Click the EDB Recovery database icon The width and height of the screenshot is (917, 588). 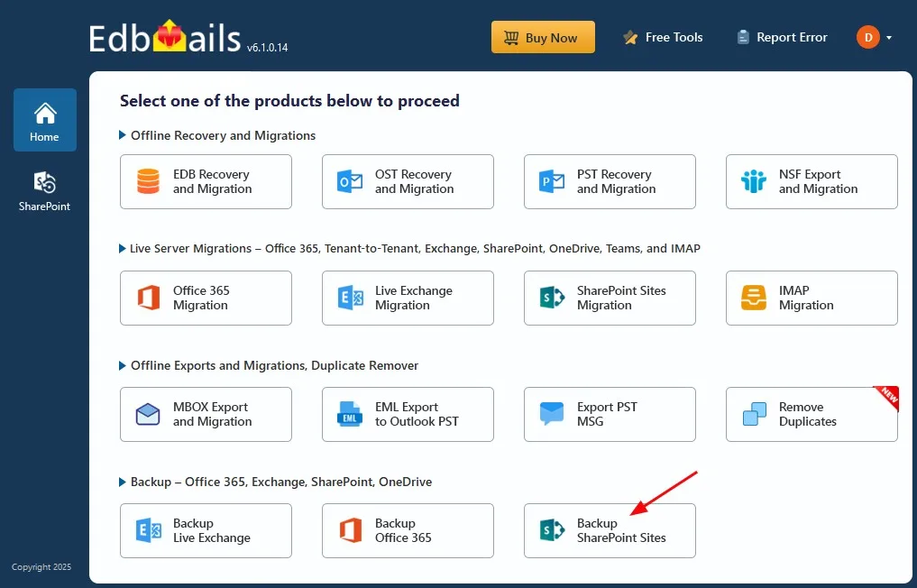pyautogui.click(x=148, y=181)
